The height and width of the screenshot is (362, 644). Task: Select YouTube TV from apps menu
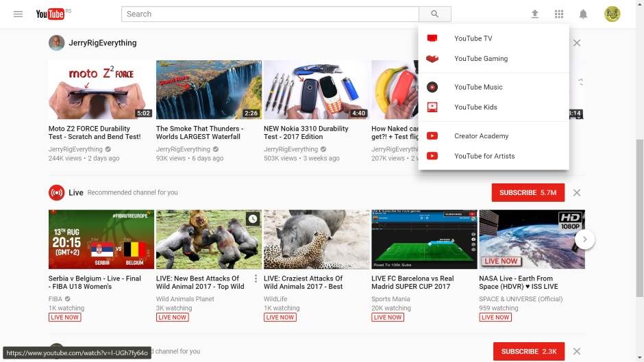(x=473, y=38)
